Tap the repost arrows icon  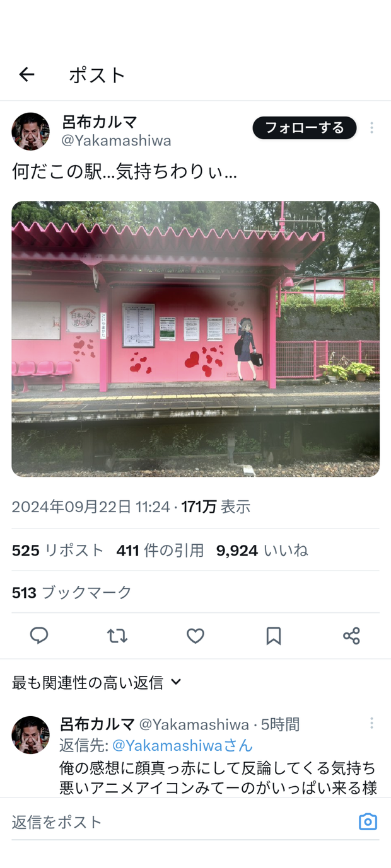click(117, 636)
